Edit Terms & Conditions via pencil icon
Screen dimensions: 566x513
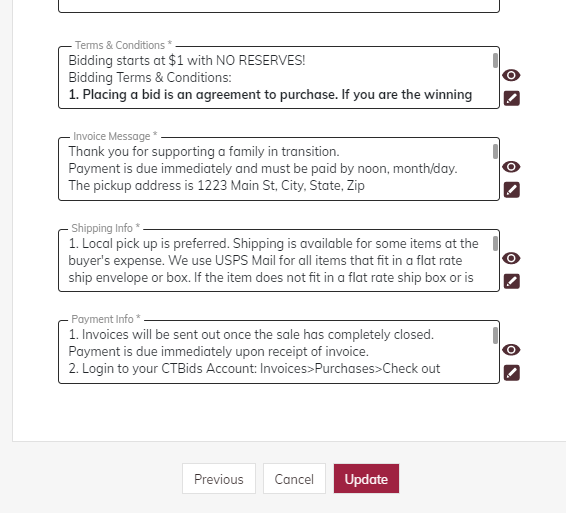512,98
